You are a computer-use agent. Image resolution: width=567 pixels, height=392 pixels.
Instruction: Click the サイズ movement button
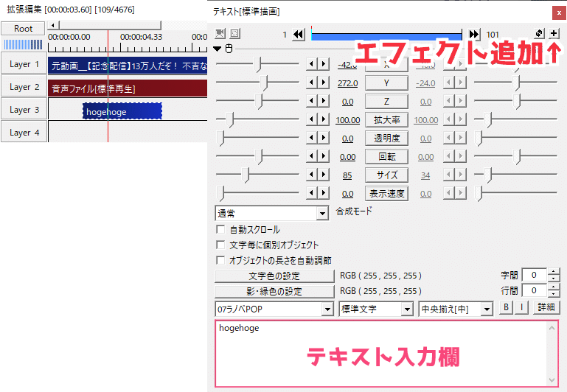coord(386,175)
